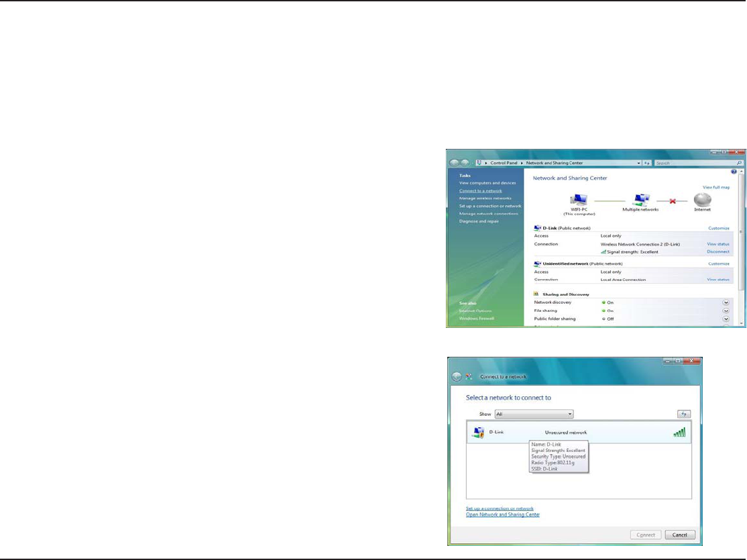Screen dimensions: 747x560
Task: Click Customize for D-Link network
Action: click(x=718, y=228)
